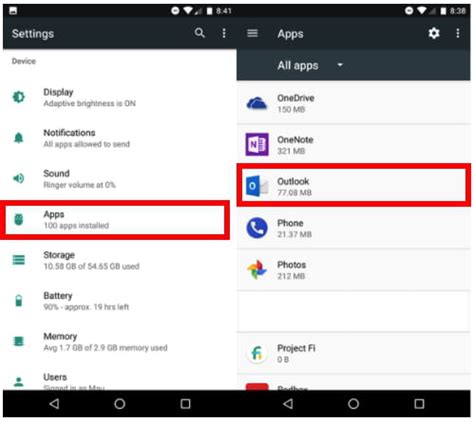474x422 pixels.
Task: Open Display settings label
Action: pyautogui.click(x=58, y=92)
